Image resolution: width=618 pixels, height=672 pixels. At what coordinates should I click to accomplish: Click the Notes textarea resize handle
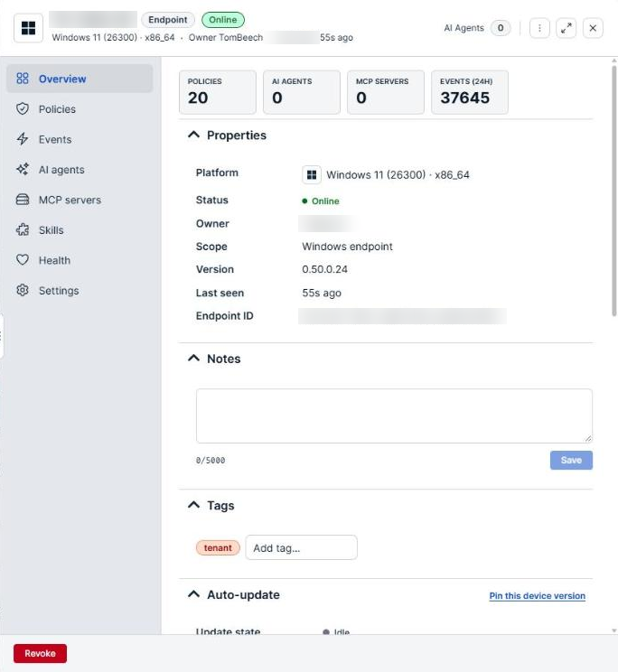point(588,438)
